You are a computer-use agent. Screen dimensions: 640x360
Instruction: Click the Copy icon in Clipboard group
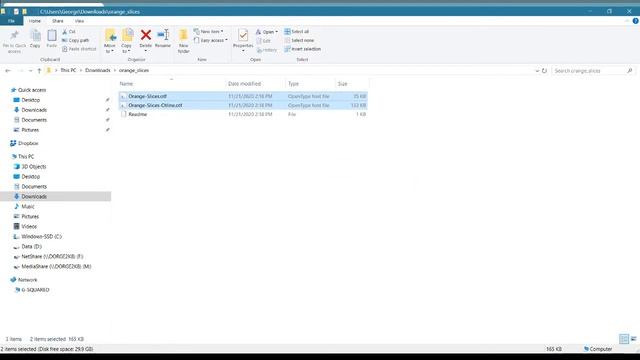pos(36,36)
